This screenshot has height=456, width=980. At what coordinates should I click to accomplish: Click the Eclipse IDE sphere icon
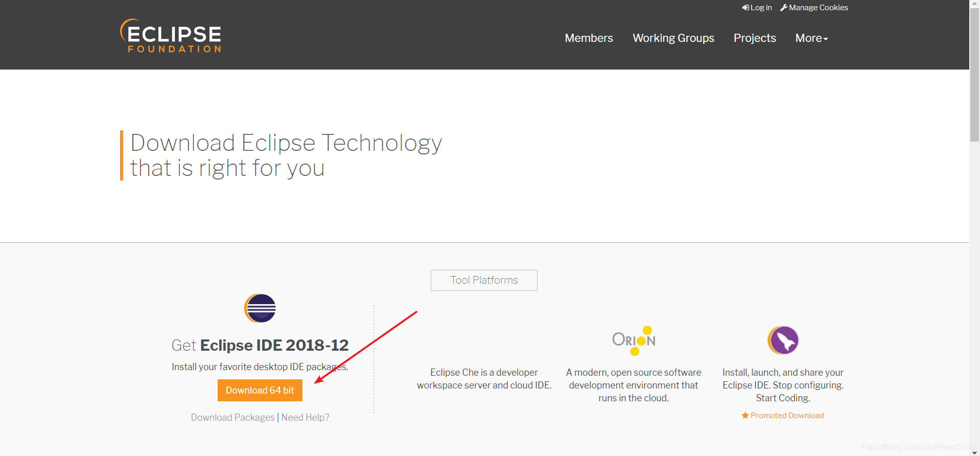[260, 308]
